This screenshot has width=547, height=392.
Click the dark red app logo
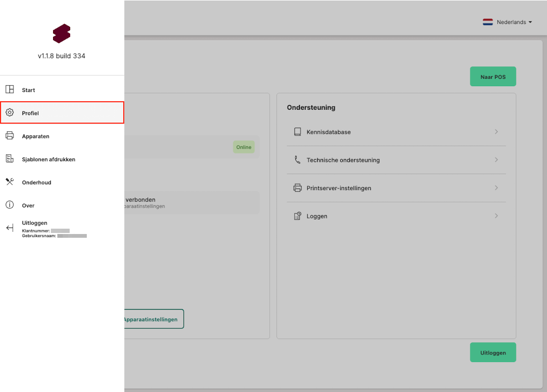click(62, 34)
